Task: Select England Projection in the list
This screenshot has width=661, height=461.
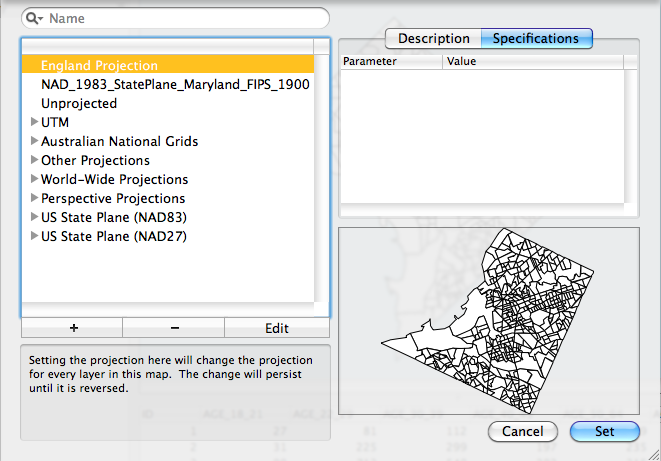Action: pyautogui.click(x=99, y=65)
